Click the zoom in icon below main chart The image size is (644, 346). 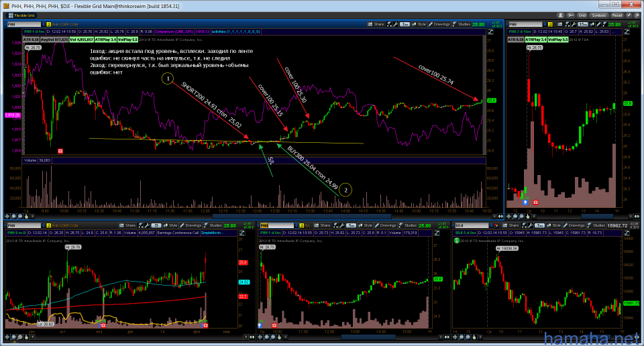pyautogui.click(x=14, y=217)
